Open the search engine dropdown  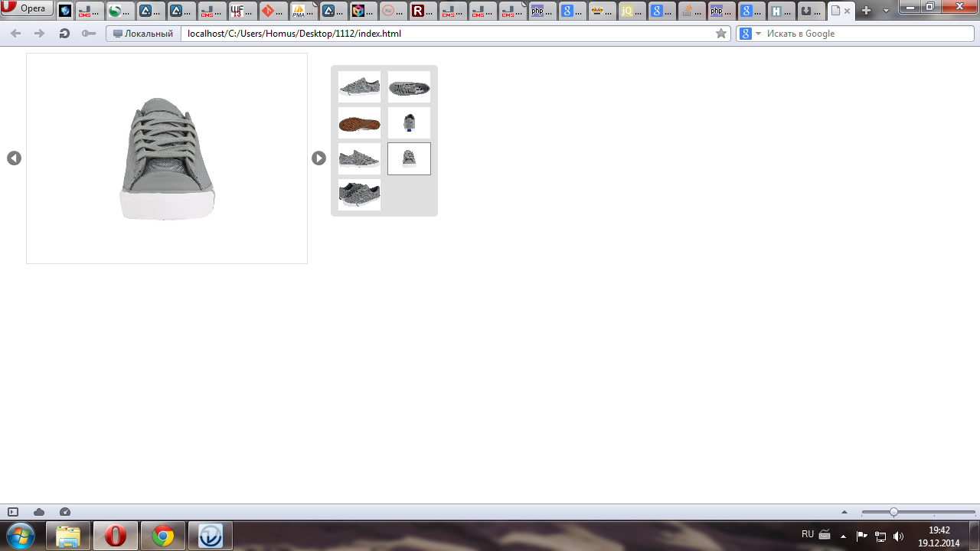tap(750, 34)
